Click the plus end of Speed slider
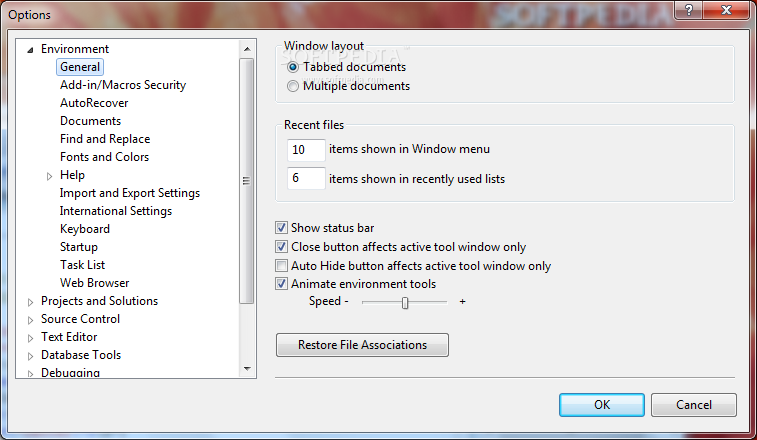Image resolution: width=757 pixels, height=440 pixels. [463, 302]
